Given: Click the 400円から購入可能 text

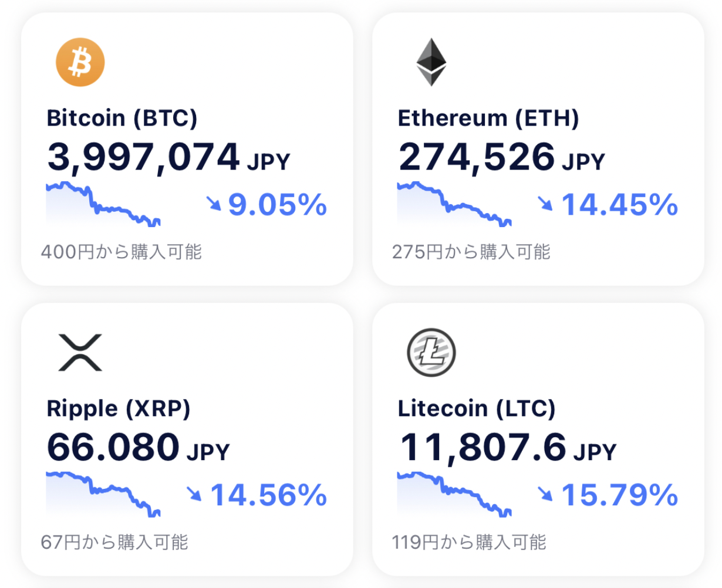Looking at the screenshot, I should point(122,252).
